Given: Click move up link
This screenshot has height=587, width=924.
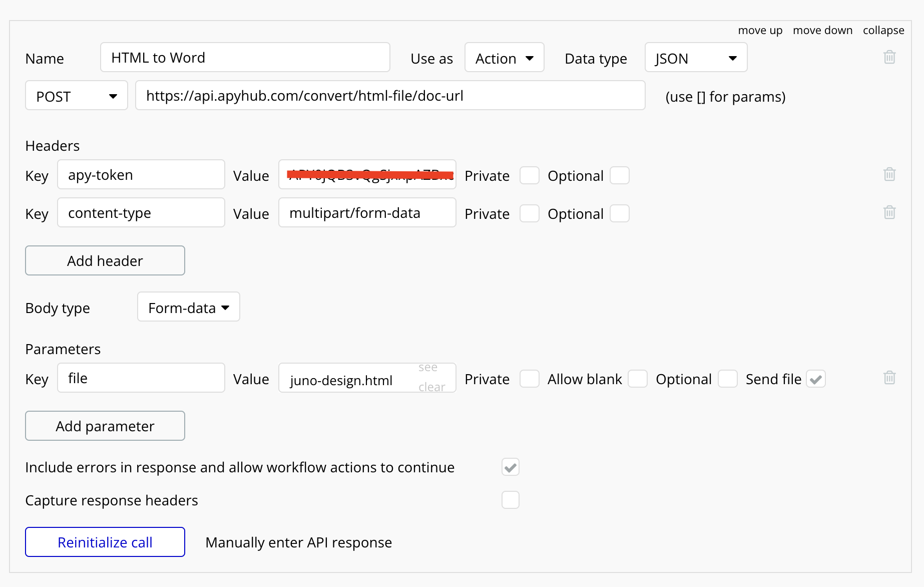Looking at the screenshot, I should 760,30.
